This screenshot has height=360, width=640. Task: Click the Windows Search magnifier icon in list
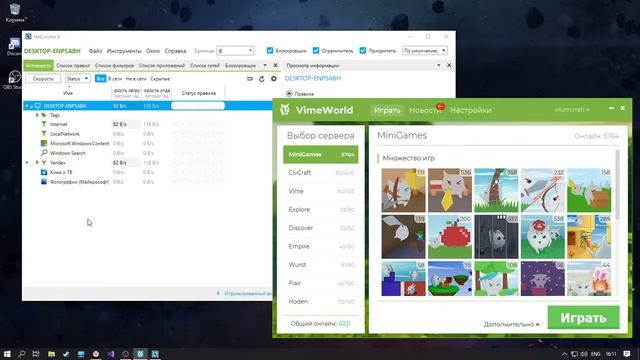tap(44, 153)
